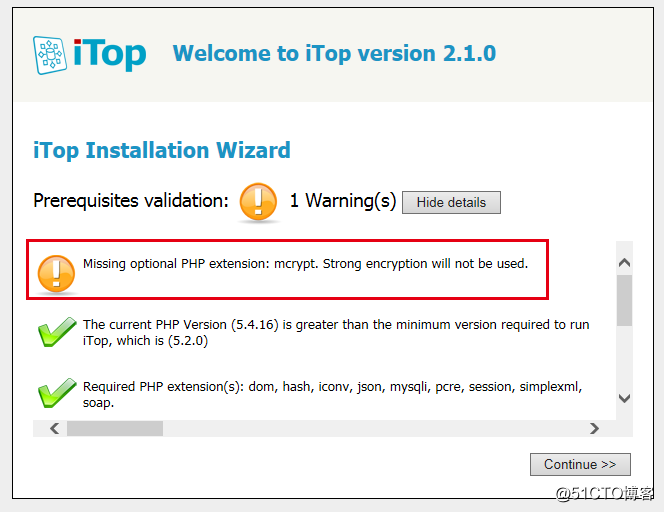Click the 'Welcome to iTop version 2.1.0' heading
The width and height of the screenshot is (664, 512).
(334, 53)
